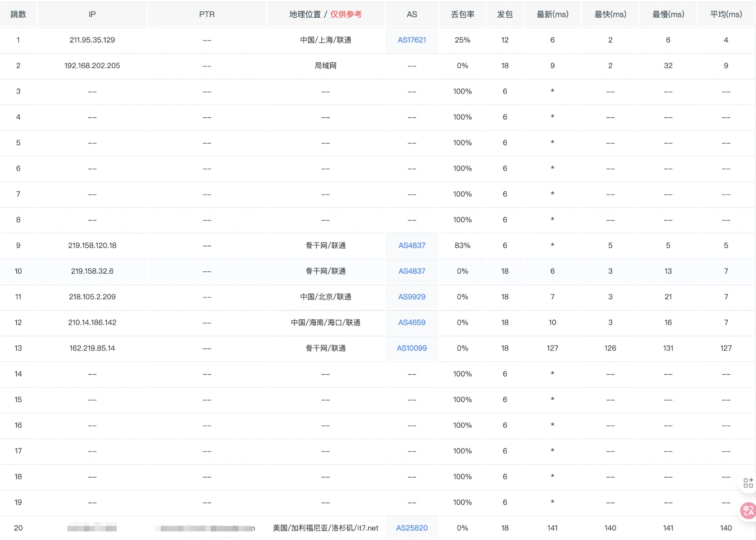This screenshot has height=540, width=756.
Task: Select IP address 211.95.35.129
Action: pyautogui.click(x=92, y=40)
